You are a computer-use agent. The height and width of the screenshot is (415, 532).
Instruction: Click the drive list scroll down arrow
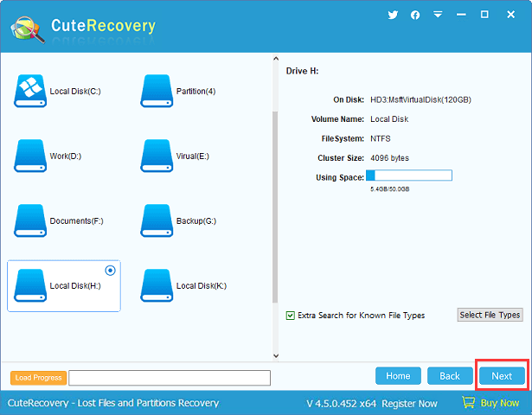tap(276, 355)
